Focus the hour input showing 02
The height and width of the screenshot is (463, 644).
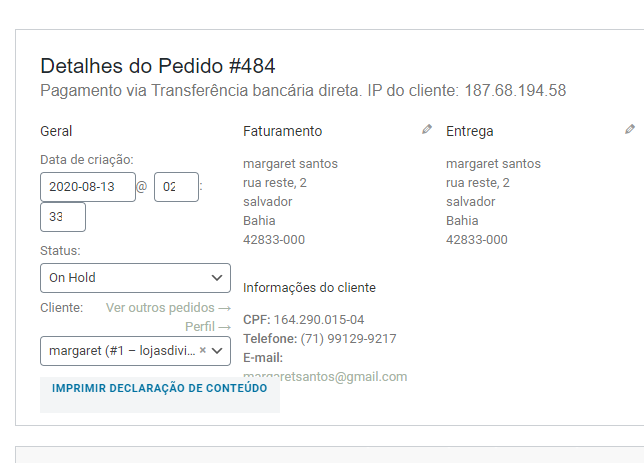[176, 187]
